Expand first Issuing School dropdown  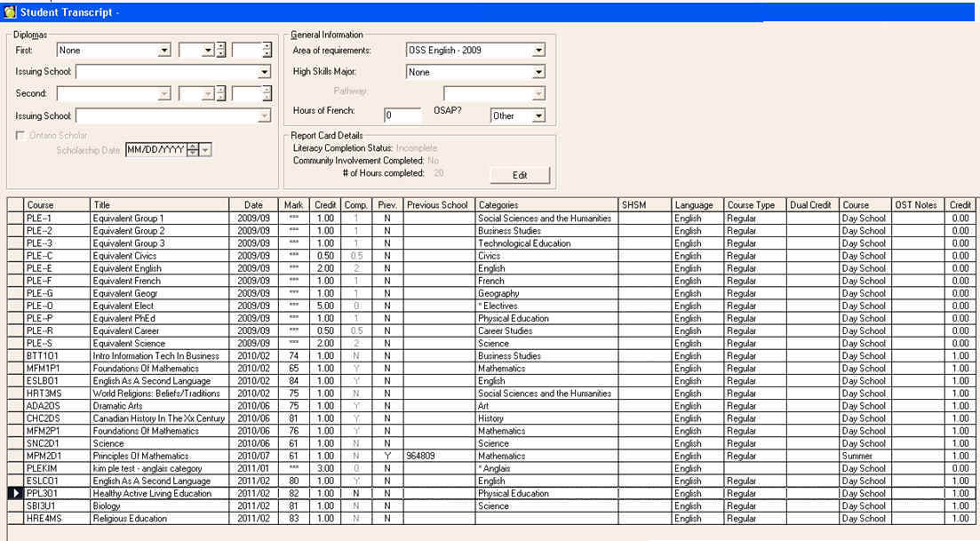click(264, 72)
